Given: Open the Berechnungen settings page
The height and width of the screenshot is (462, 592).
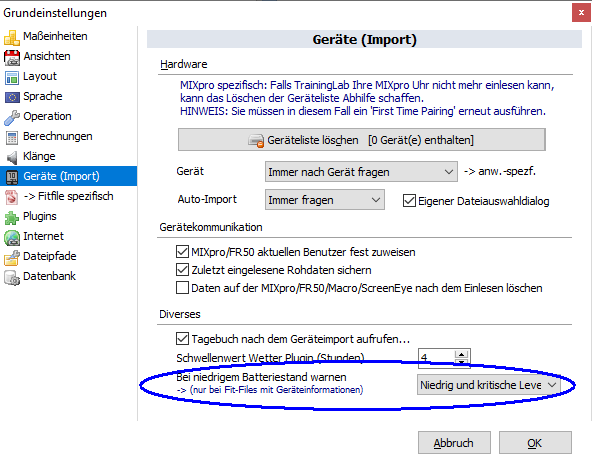Looking at the screenshot, I should coord(57,136).
